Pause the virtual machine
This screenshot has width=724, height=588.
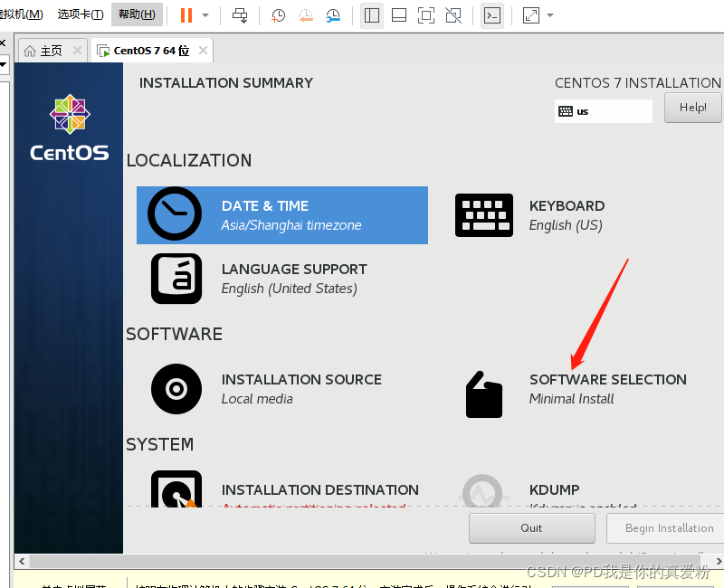click(186, 15)
